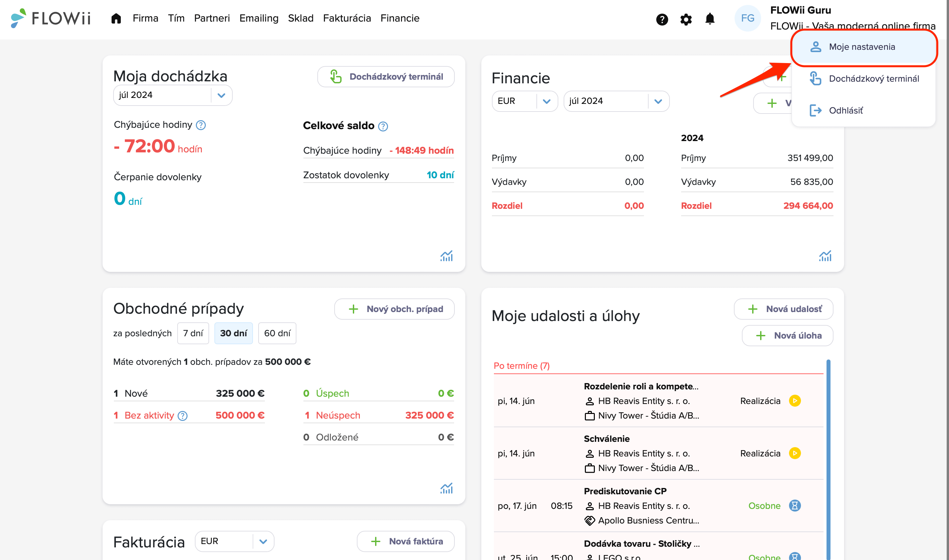The image size is (949, 560).
Task: Add a Nová udalosť
Action: pos(783,309)
